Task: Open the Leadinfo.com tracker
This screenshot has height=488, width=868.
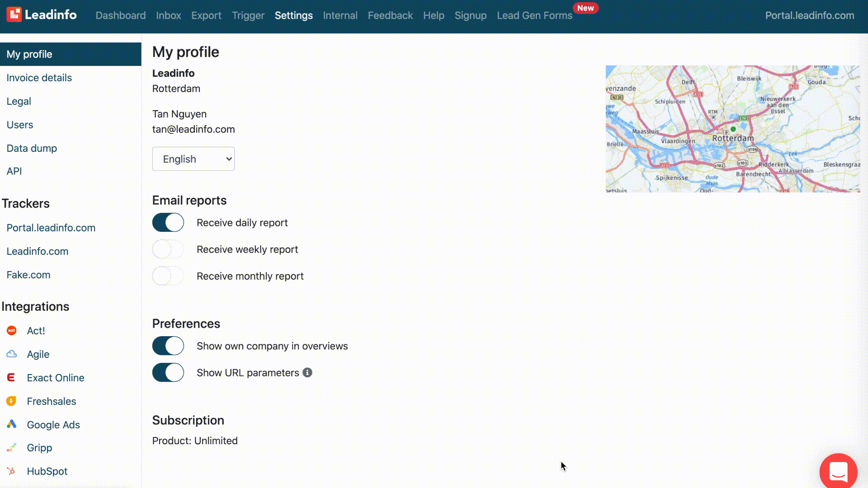Action: point(38,251)
